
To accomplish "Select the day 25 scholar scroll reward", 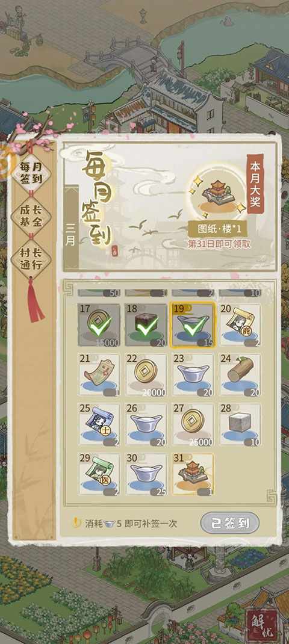I will pyautogui.click(x=99, y=424).
